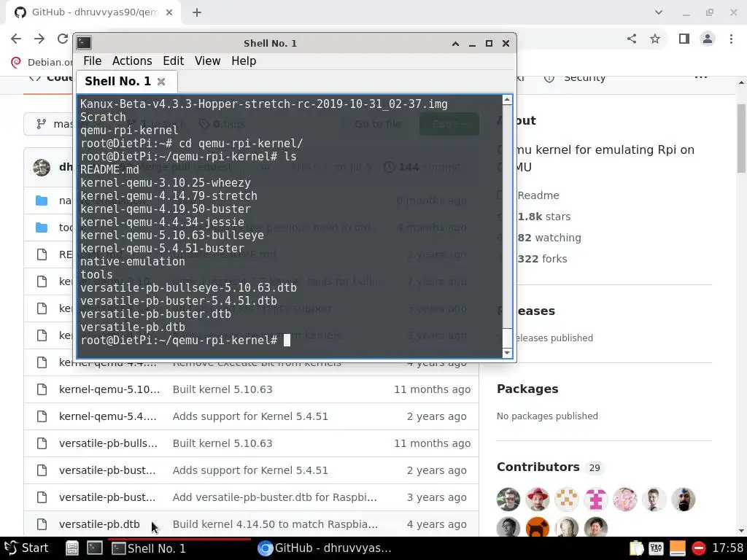This screenshot has width=747, height=560.
Task: Open the clock showing 17:58
Action: point(727,548)
